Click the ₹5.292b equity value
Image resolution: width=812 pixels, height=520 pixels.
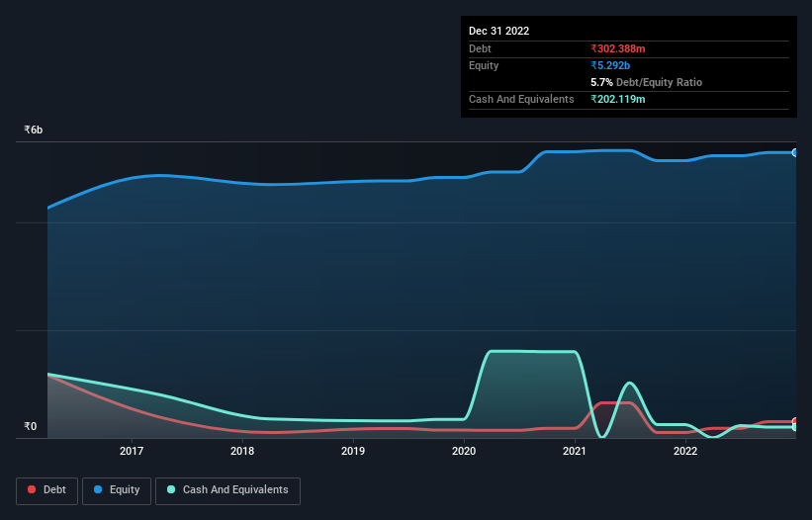pos(610,65)
